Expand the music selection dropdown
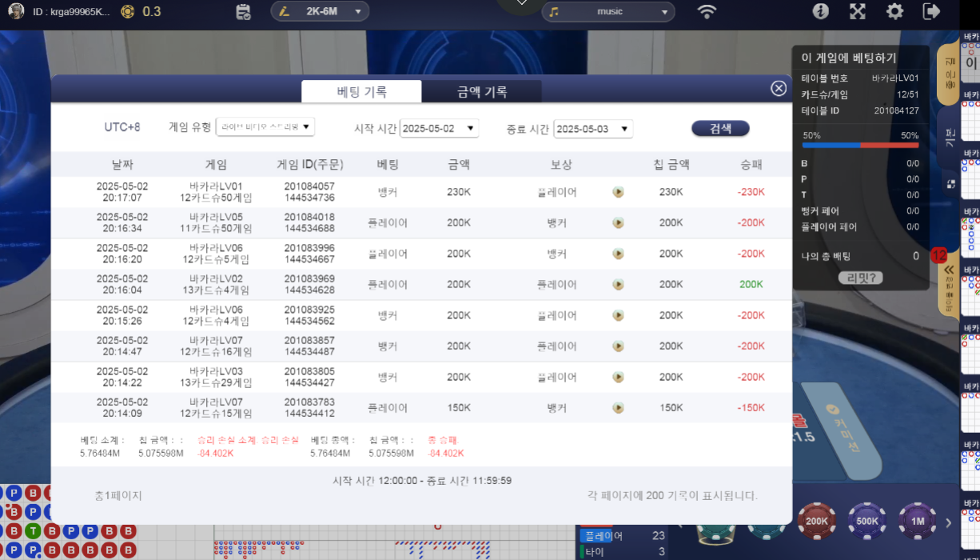Viewport: 980px width, 560px height. [608, 12]
